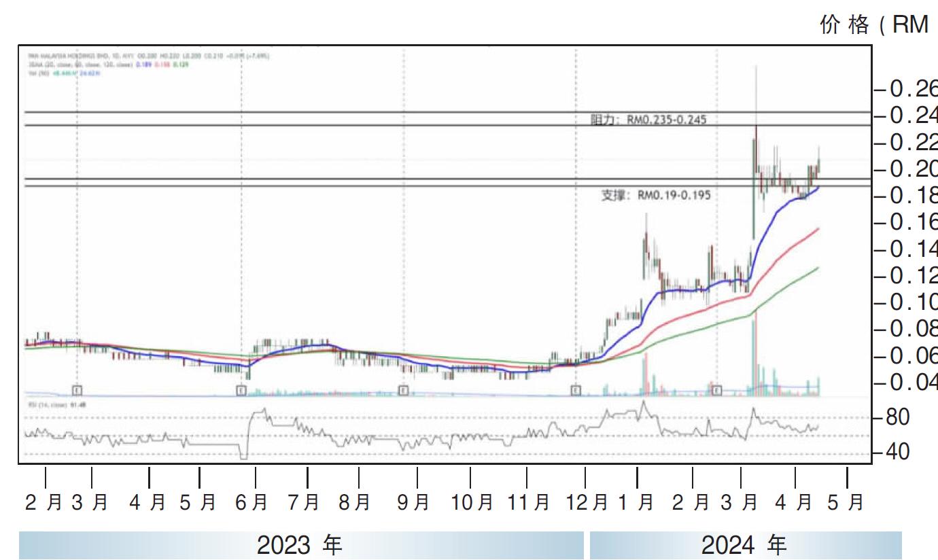Click the 5 月 label under 2024
Viewport: 938px width, 560px height.
coord(846,503)
